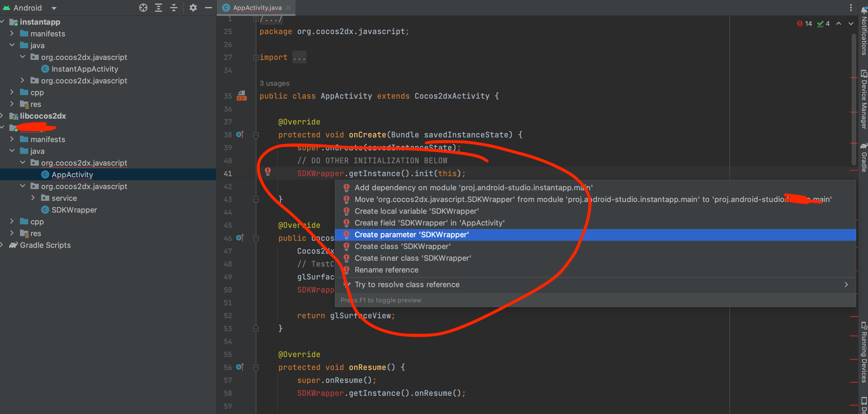Image resolution: width=868 pixels, height=414 pixels.
Task: Click the locate/select opened file target icon
Action: [x=143, y=7]
